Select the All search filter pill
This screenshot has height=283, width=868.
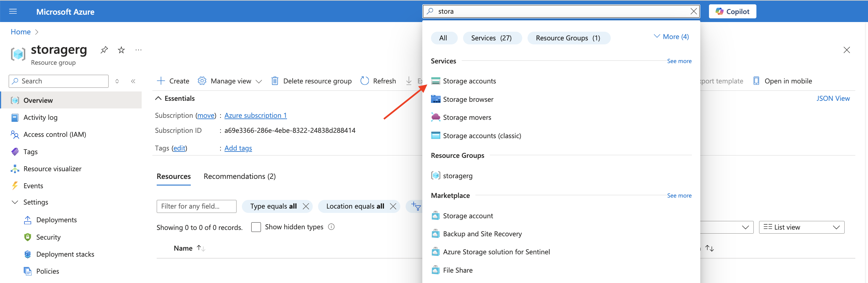(x=444, y=38)
